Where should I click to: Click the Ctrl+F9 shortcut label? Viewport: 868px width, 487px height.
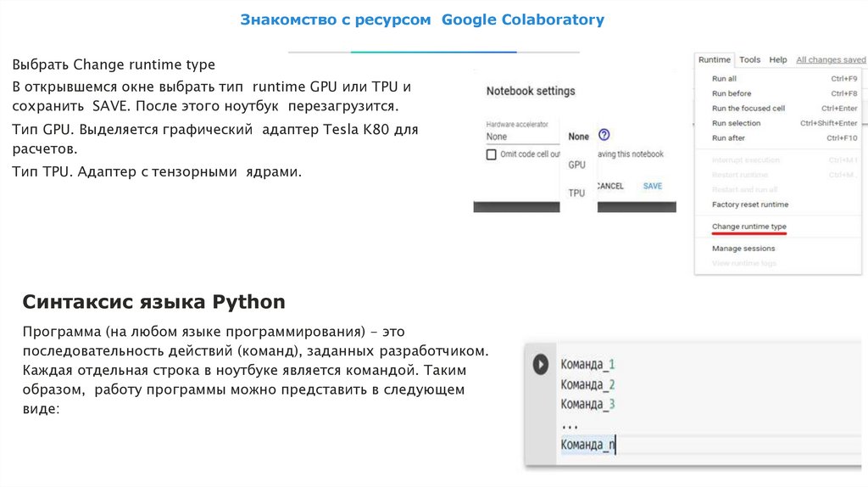click(x=843, y=79)
